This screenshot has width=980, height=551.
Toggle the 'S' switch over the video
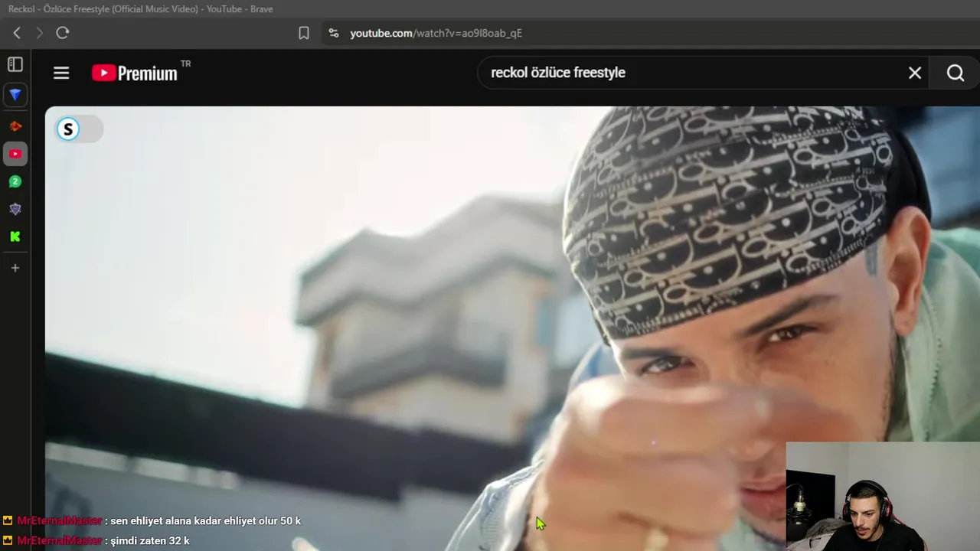pos(79,129)
